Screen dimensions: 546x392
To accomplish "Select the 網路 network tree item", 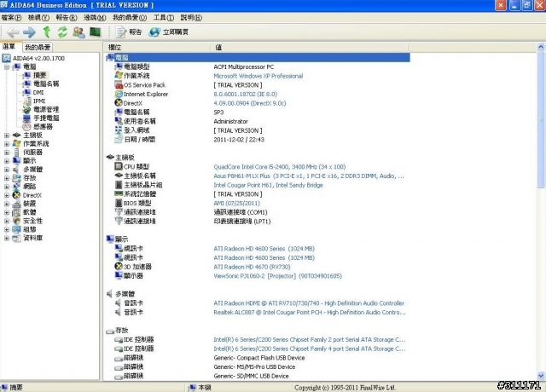I will pyautogui.click(x=30, y=187).
